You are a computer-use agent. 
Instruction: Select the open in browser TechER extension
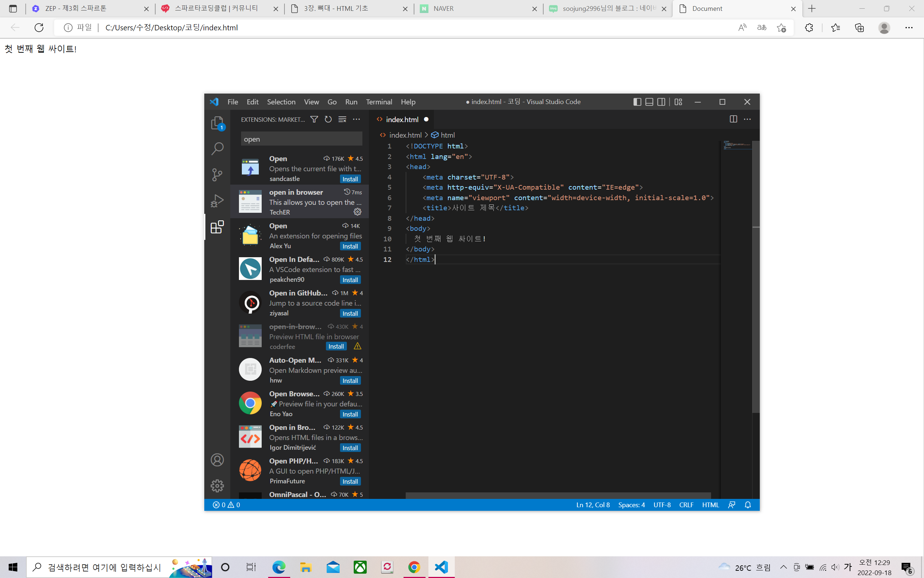pyautogui.click(x=300, y=202)
